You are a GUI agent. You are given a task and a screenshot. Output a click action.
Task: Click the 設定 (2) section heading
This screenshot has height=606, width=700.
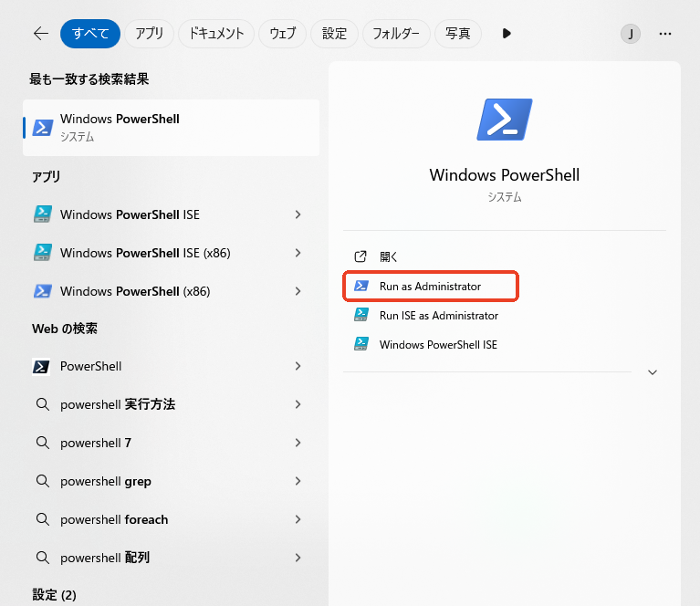pyautogui.click(x=54, y=595)
